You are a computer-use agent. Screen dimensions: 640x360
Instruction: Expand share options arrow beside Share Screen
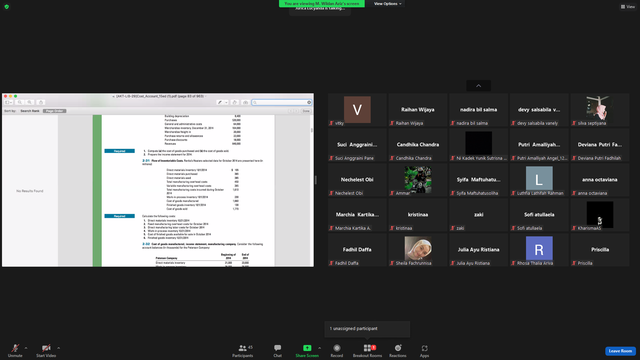coord(319,348)
